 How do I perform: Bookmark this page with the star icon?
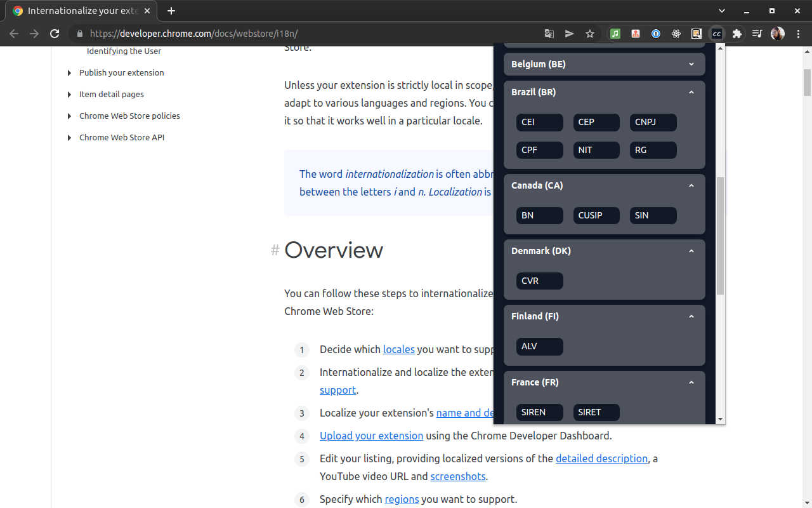point(590,34)
